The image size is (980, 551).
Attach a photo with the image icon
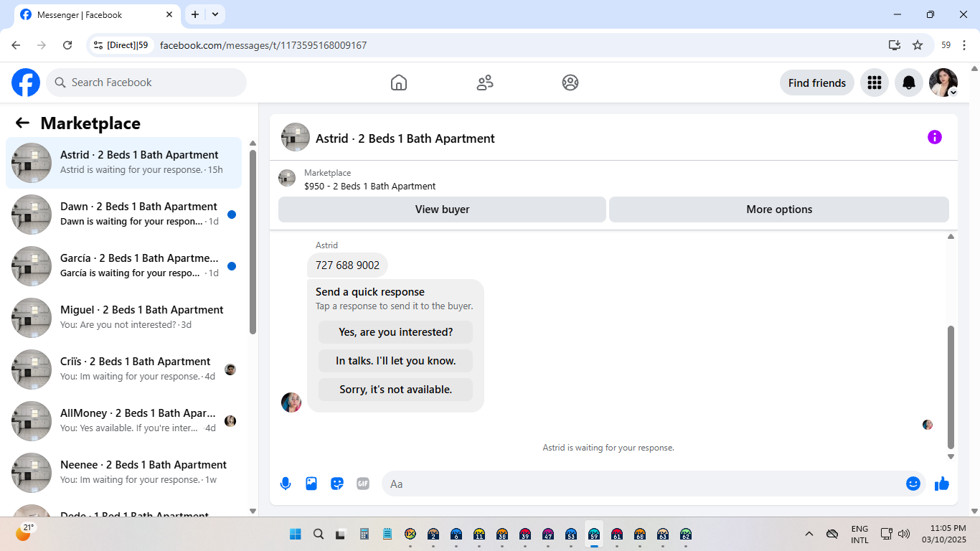click(x=311, y=484)
